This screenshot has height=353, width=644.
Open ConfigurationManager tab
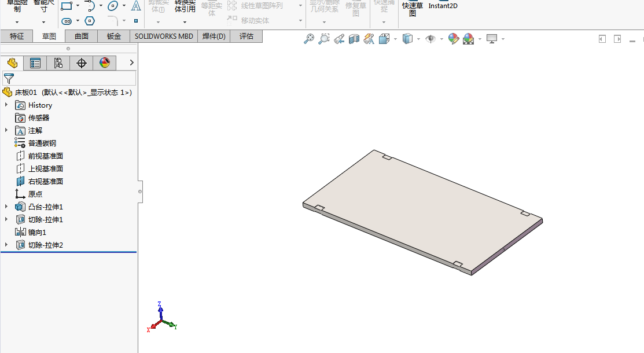58,63
